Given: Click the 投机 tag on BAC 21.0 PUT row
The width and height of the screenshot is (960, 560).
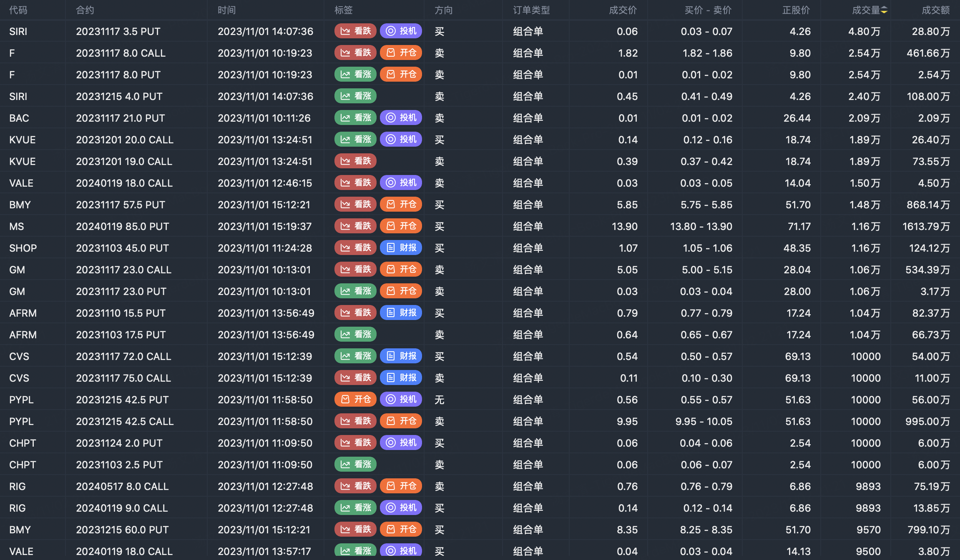Looking at the screenshot, I should pyautogui.click(x=401, y=117).
